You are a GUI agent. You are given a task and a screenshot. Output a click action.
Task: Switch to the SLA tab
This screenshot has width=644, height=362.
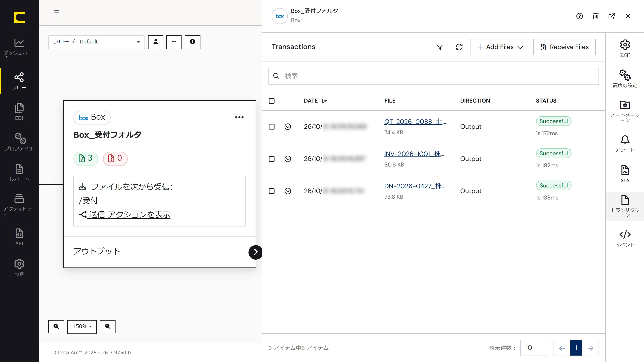click(x=625, y=174)
